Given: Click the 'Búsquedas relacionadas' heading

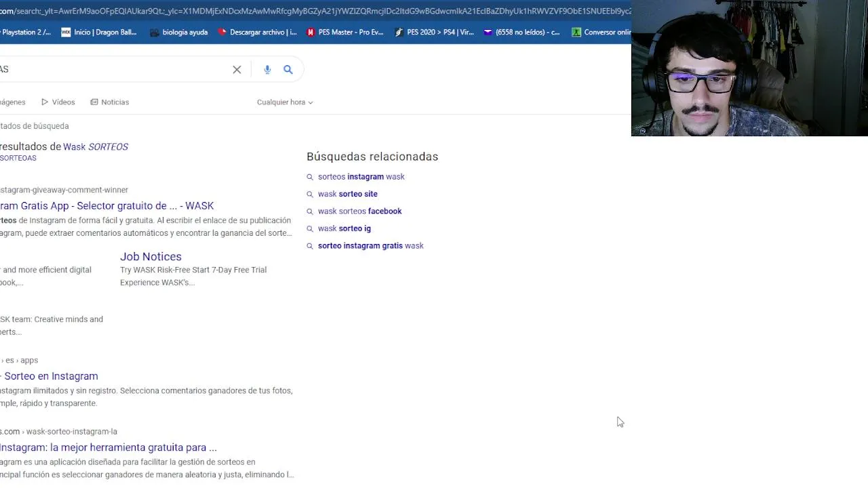Looking at the screenshot, I should 372,157.
